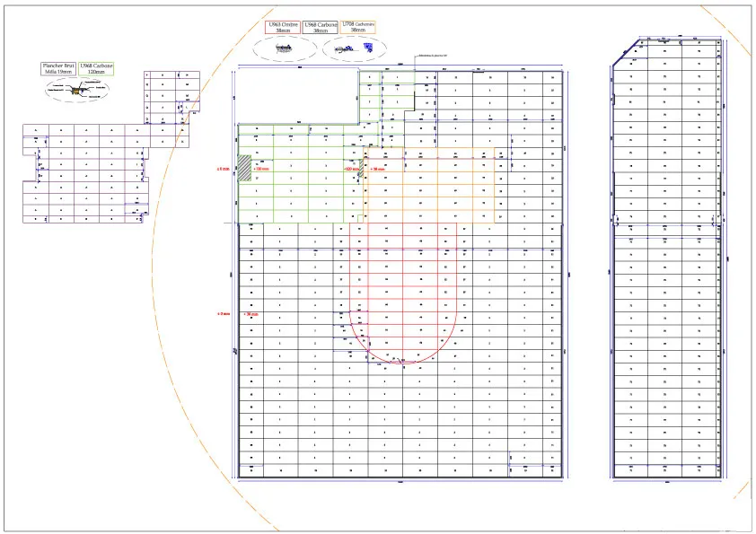Click the green 'U968 Carbone 120mm' legend box
Image resolution: width=756 pixels, height=534 pixels.
click(x=96, y=68)
